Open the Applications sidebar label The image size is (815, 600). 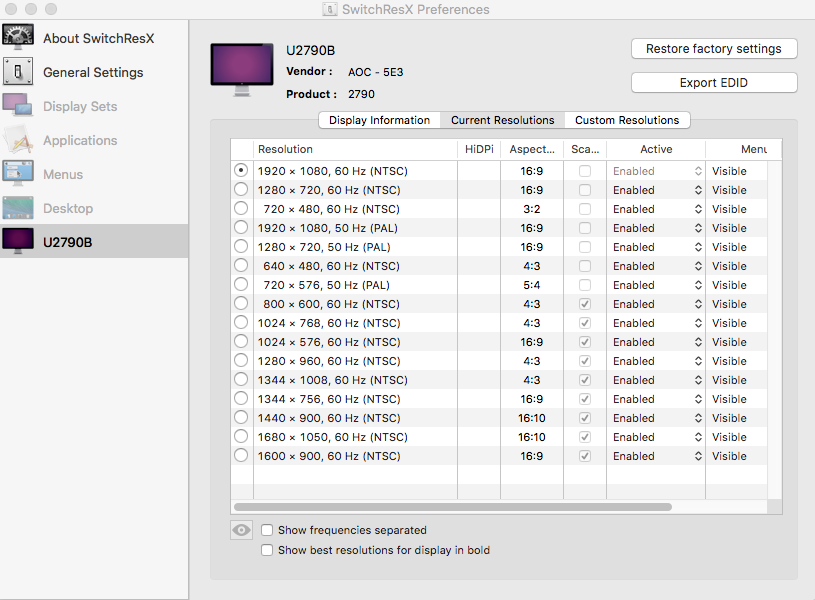(80, 140)
